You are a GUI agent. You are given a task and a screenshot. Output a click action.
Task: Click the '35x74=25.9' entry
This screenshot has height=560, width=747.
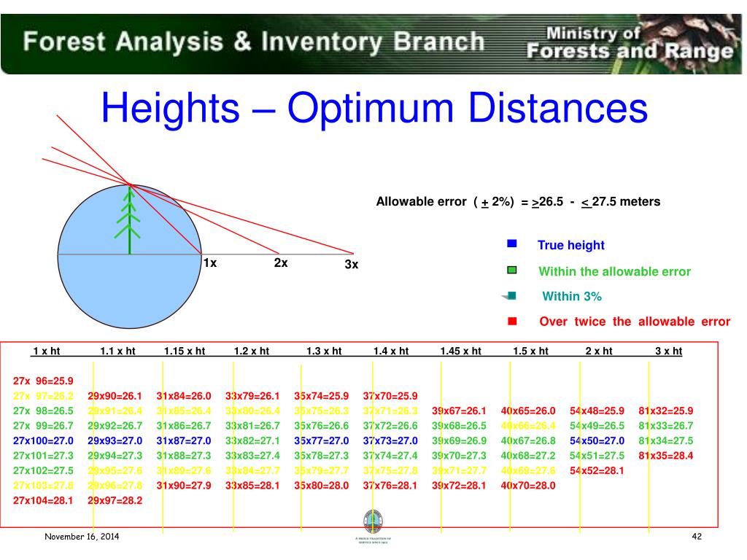(x=322, y=396)
